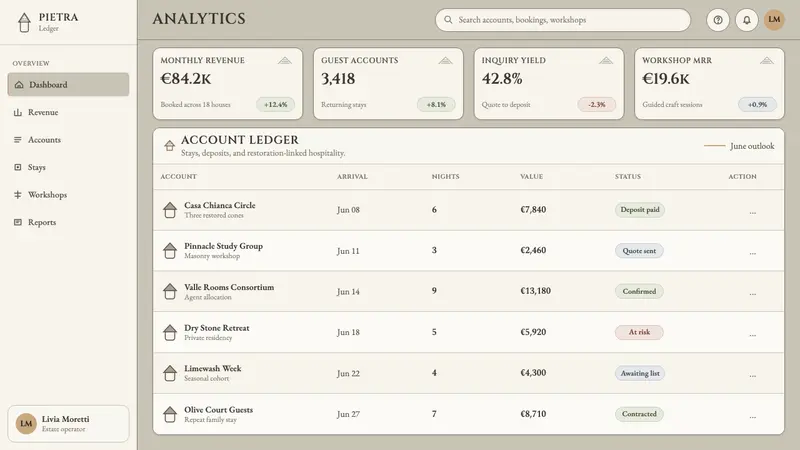
Task: Go to the Accounts section
Action: click(x=68, y=140)
